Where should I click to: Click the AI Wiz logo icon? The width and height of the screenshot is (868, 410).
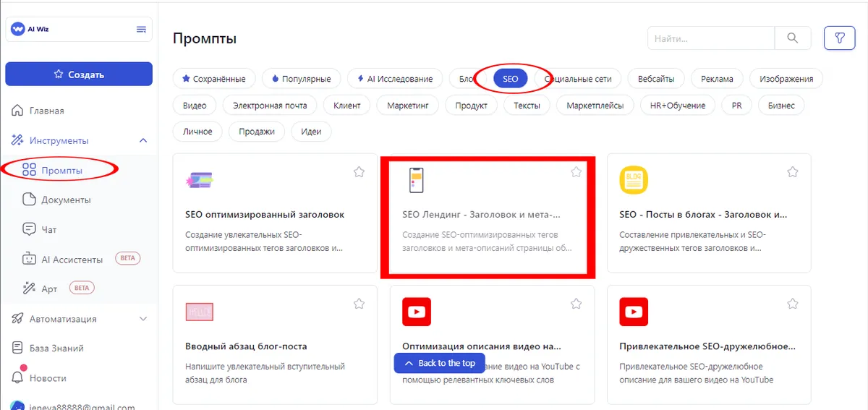coord(18,29)
